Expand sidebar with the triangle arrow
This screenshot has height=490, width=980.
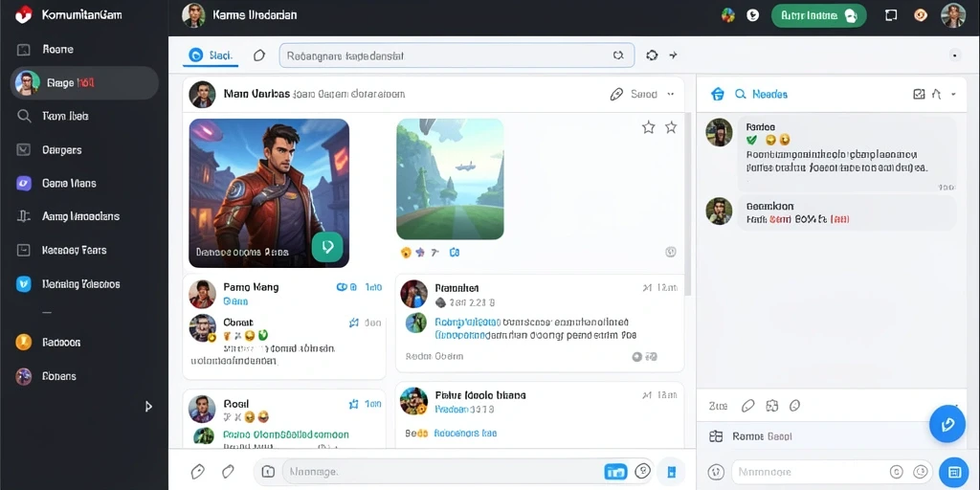tap(148, 406)
